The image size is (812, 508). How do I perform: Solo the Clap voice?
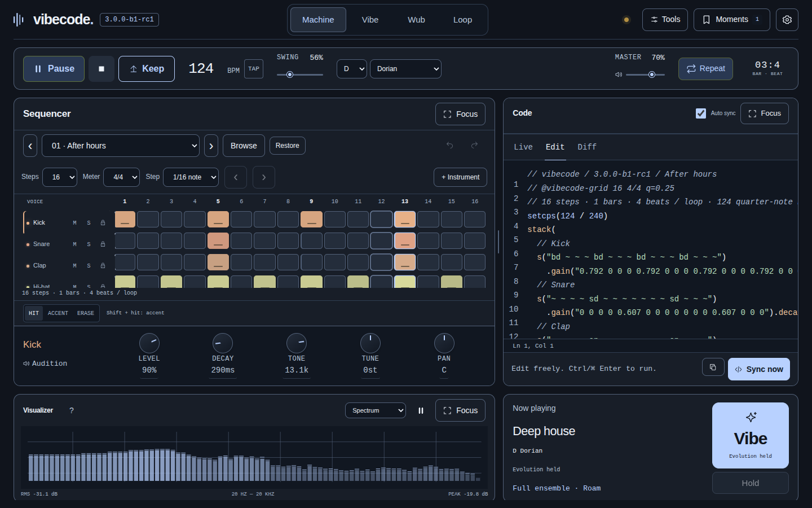(x=89, y=266)
